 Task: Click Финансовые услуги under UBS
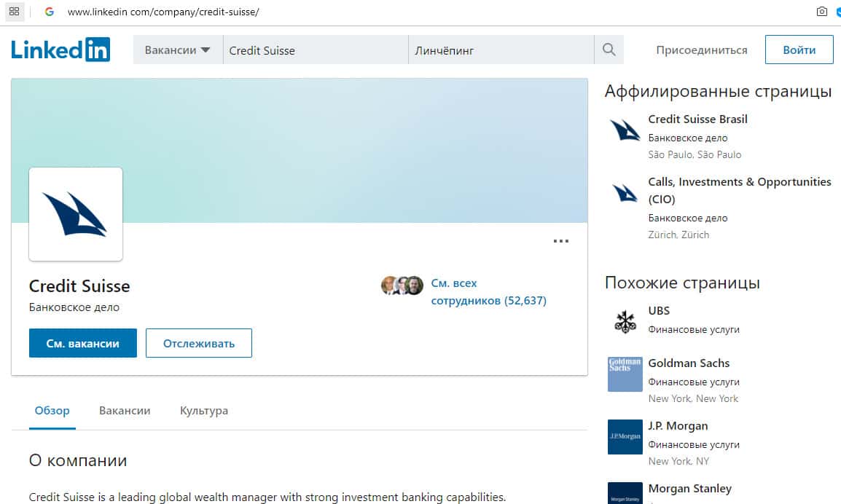[694, 329]
